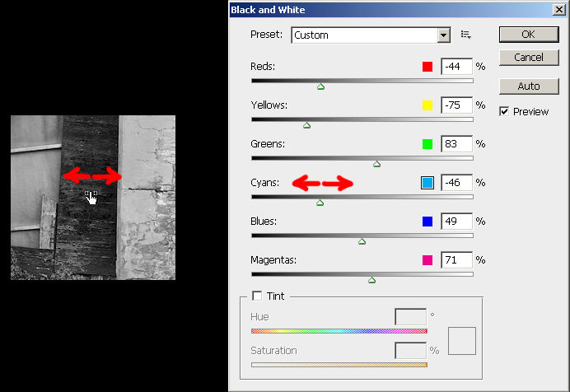
Task: Click the Reds slider handle
Action: pyautogui.click(x=320, y=86)
